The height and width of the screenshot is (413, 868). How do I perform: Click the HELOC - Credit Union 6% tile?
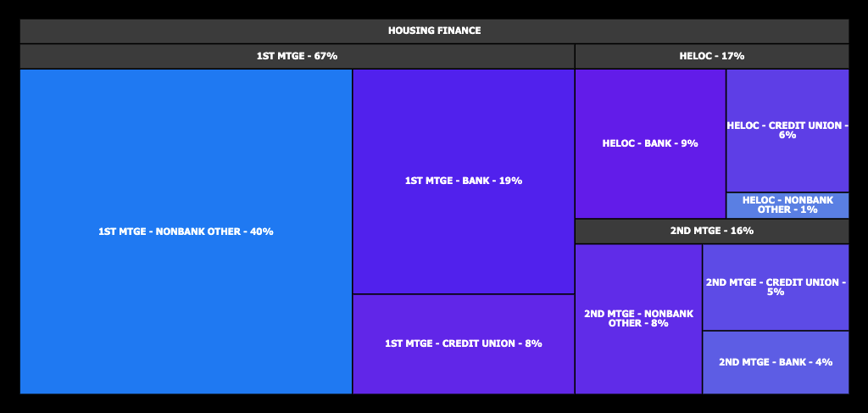coord(787,130)
